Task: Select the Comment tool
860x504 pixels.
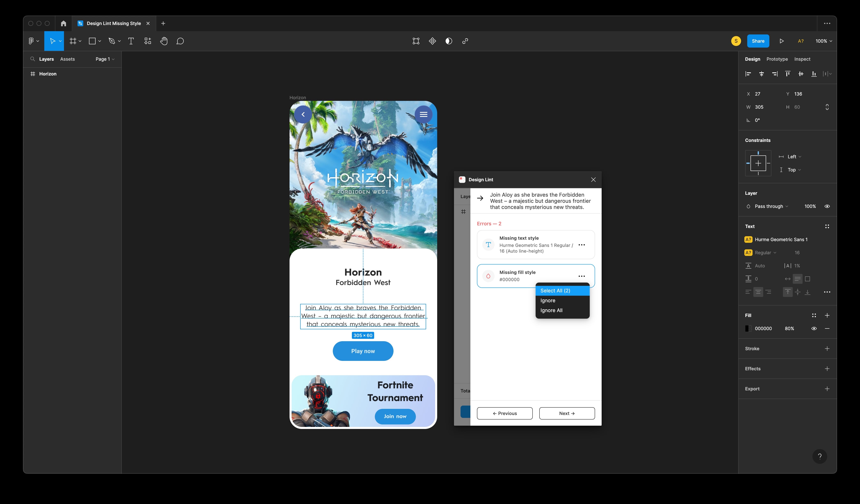Action: (x=180, y=41)
